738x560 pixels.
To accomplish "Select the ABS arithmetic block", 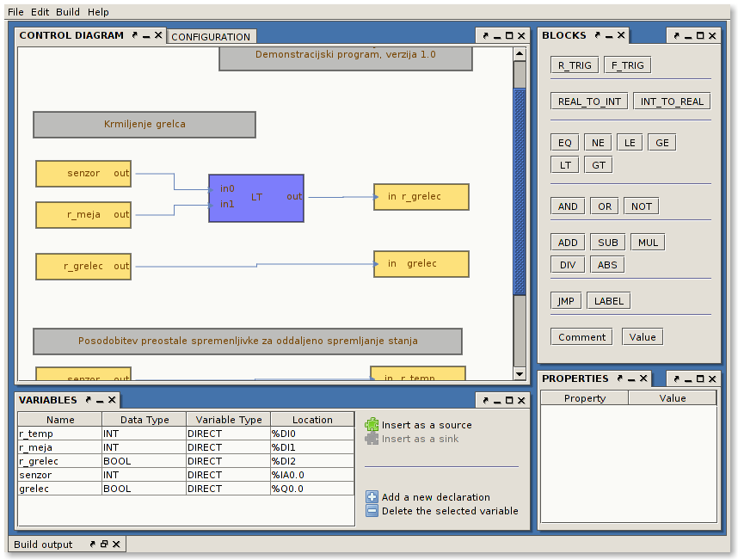I will (607, 265).
